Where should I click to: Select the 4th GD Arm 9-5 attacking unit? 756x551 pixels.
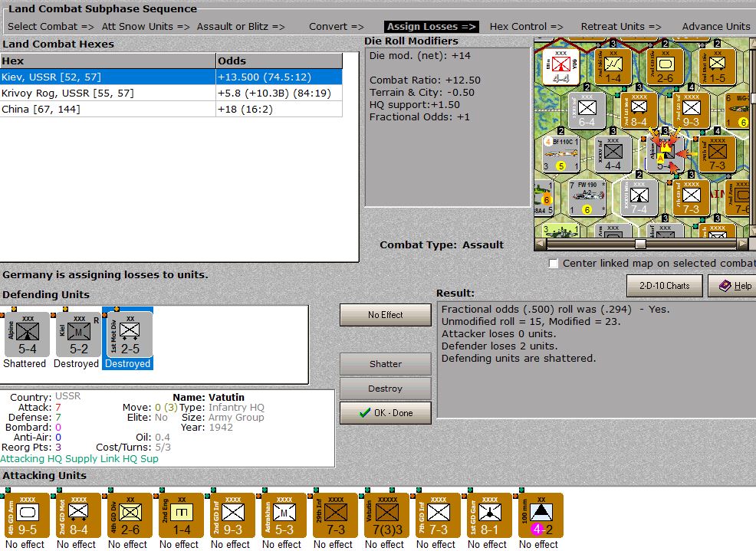(x=27, y=514)
